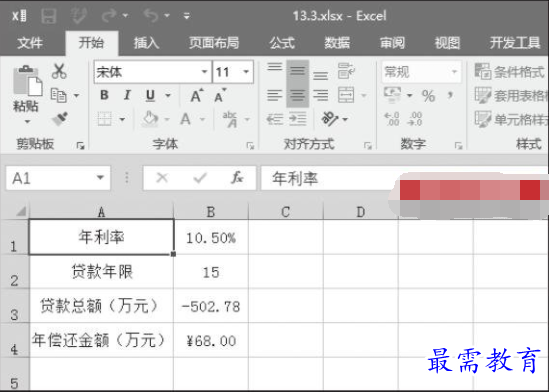Click the Insert Function fx button

pyautogui.click(x=237, y=178)
